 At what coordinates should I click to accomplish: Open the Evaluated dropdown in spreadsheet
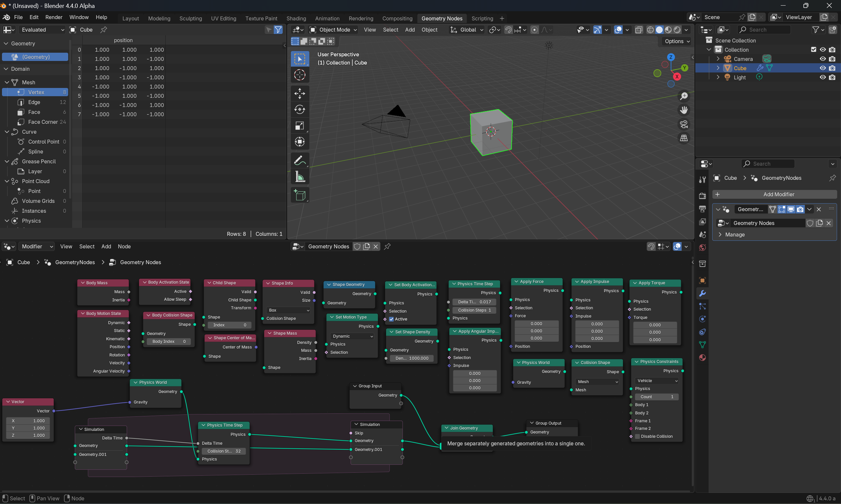click(x=42, y=30)
